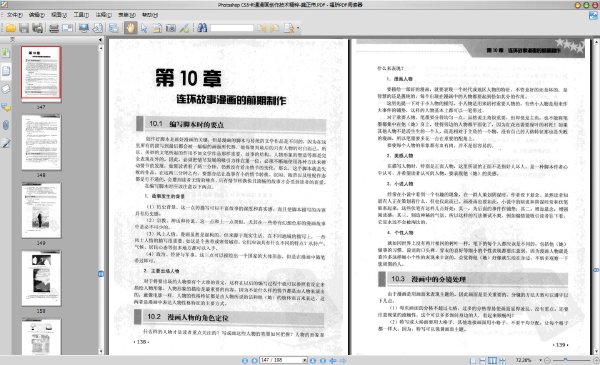This screenshot has width=600, height=365.
Task: Open the fifth menu bar item
Action: coord(103,15)
